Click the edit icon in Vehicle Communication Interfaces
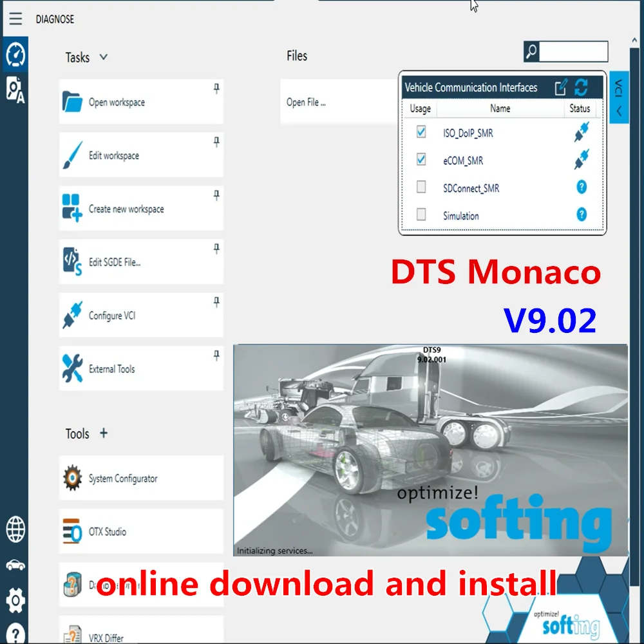 (x=560, y=88)
